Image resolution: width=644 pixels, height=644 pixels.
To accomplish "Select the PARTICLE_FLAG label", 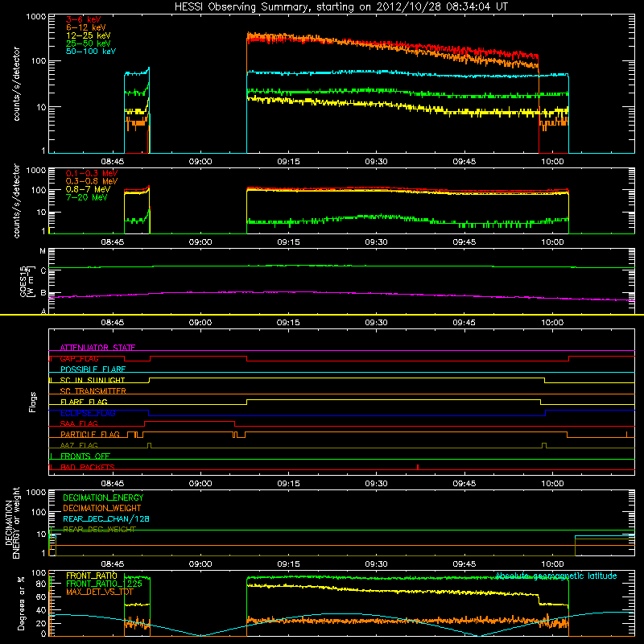I will [x=90, y=434].
